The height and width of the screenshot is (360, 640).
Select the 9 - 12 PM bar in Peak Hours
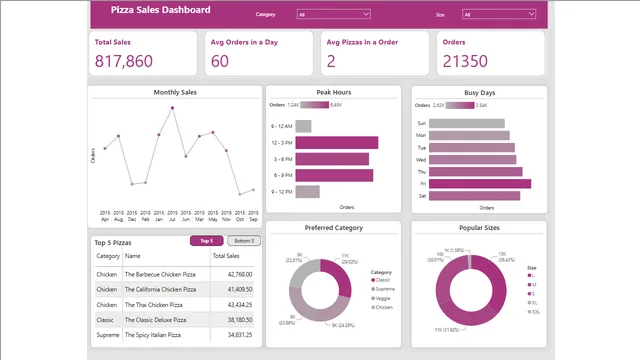tap(307, 191)
